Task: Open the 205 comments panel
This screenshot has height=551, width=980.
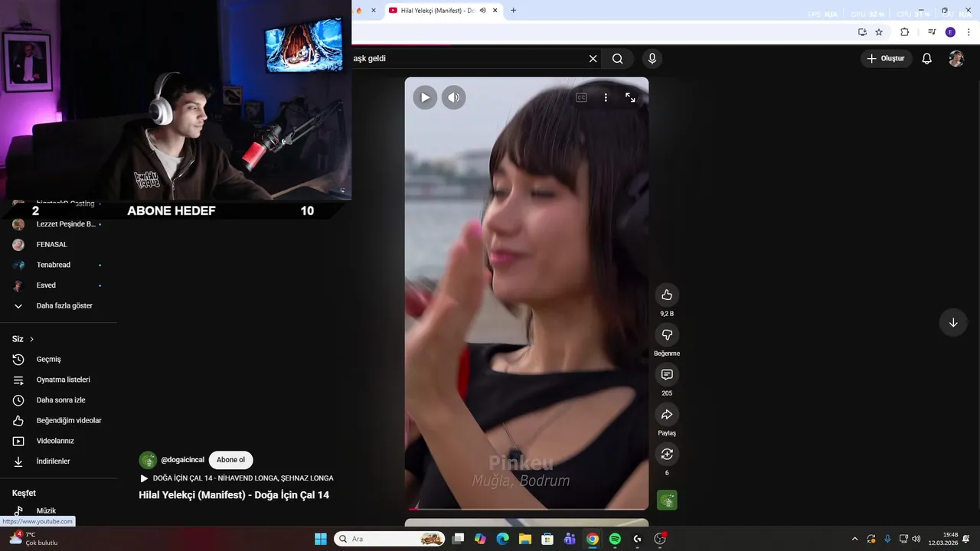Action: [667, 374]
